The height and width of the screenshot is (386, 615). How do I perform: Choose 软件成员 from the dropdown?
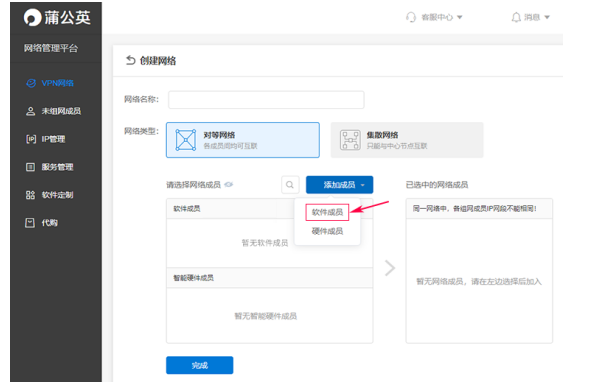(x=327, y=212)
